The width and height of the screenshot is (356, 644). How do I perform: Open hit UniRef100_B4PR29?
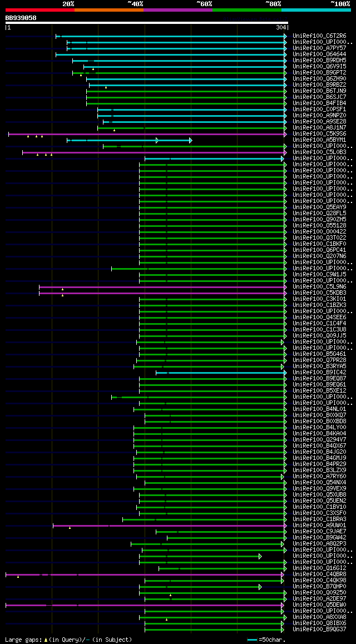(319, 464)
